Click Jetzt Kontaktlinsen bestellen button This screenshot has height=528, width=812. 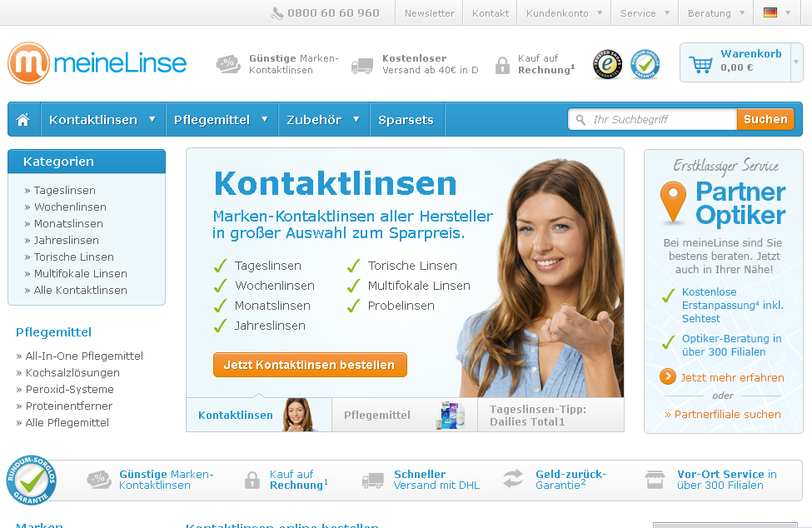coord(310,365)
